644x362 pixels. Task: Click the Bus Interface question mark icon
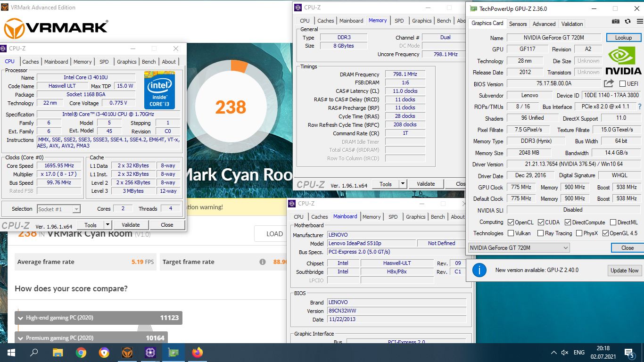(640, 107)
